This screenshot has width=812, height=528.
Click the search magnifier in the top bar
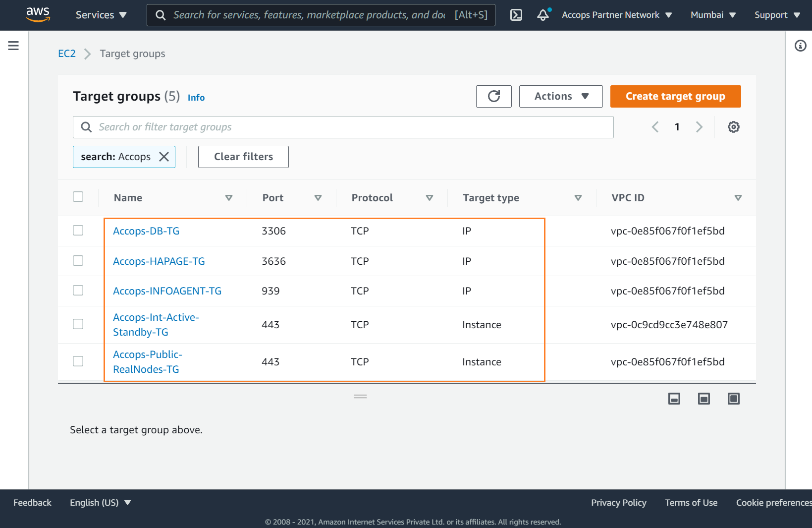tap(161, 15)
